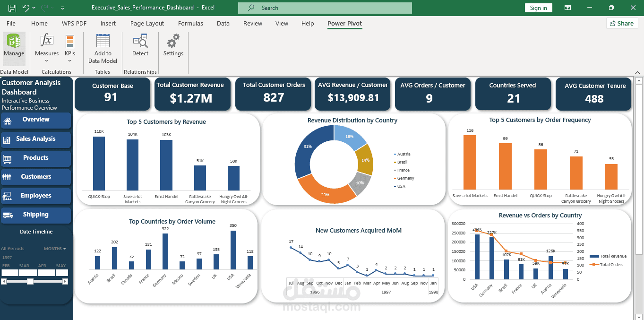Click the Search box in title bar

pos(325,8)
